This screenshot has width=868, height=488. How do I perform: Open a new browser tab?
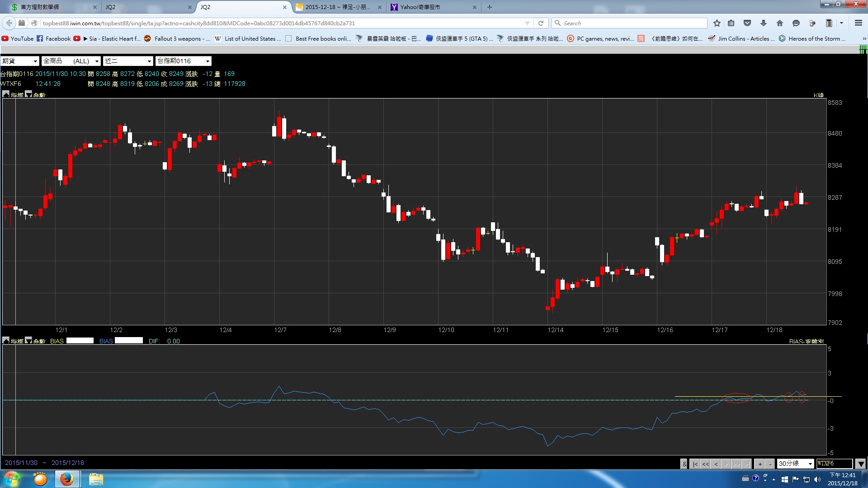click(x=490, y=7)
